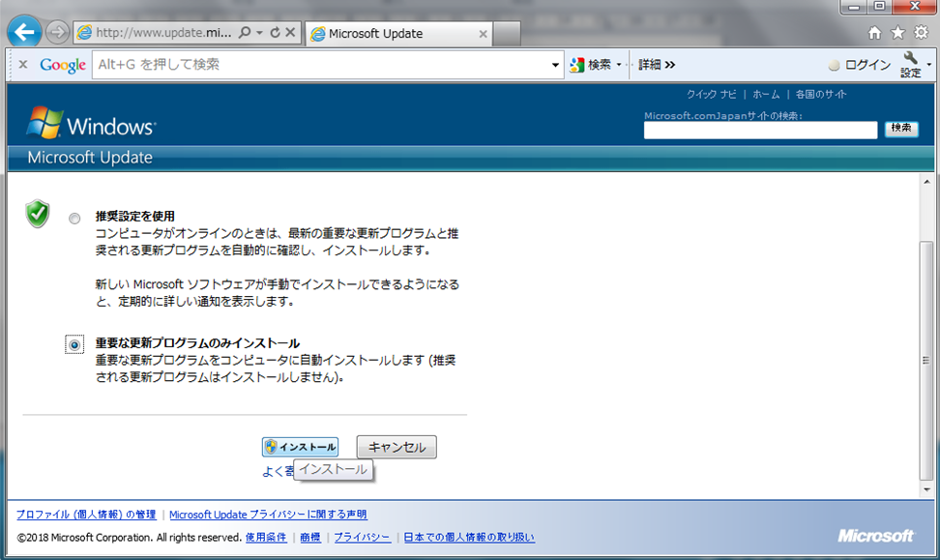The height and width of the screenshot is (560, 940).
Task: Close the Google Toolbar with X
Action: click(23, 64)
